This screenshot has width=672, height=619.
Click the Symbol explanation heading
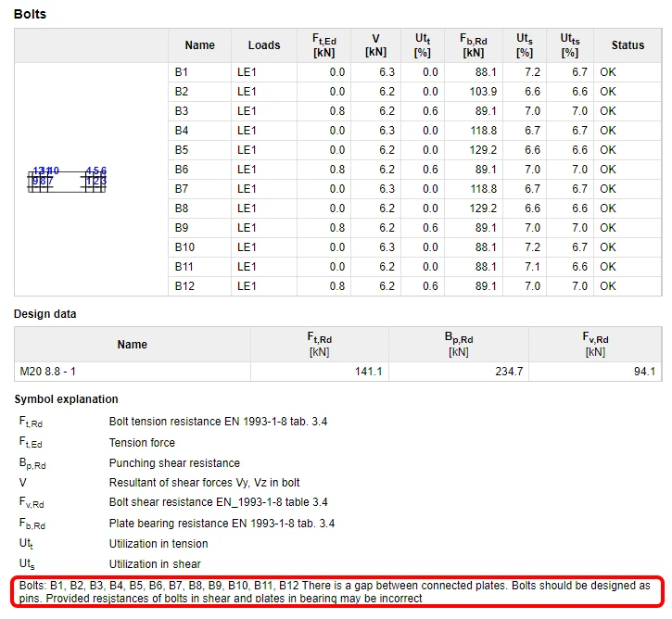(66, 399)
